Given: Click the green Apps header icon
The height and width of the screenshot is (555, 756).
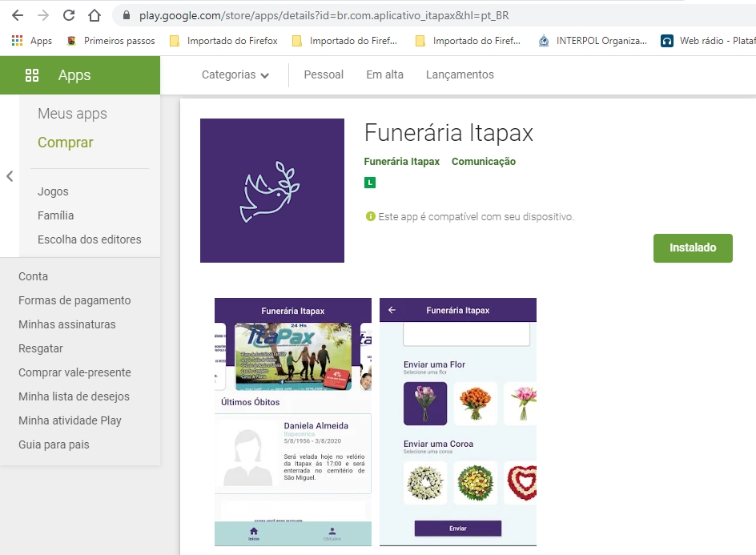Looking at the screenshot, I should [x=32, y=75].
